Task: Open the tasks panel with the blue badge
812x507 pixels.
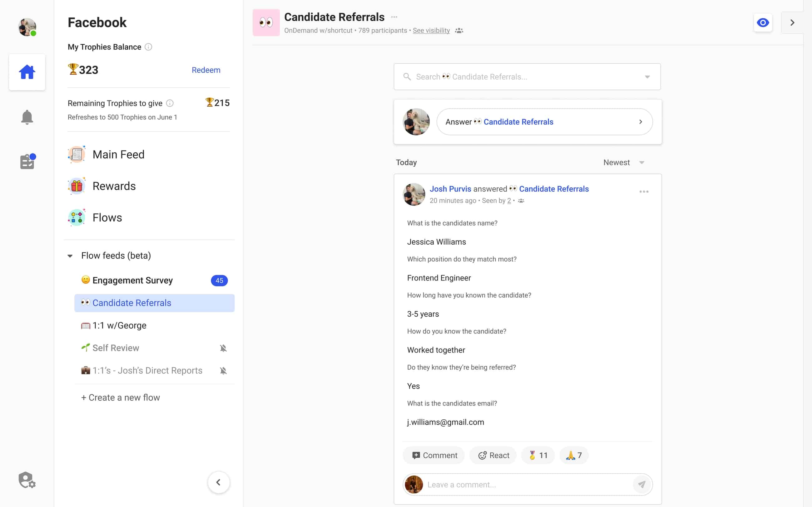Action: (27, 161)
